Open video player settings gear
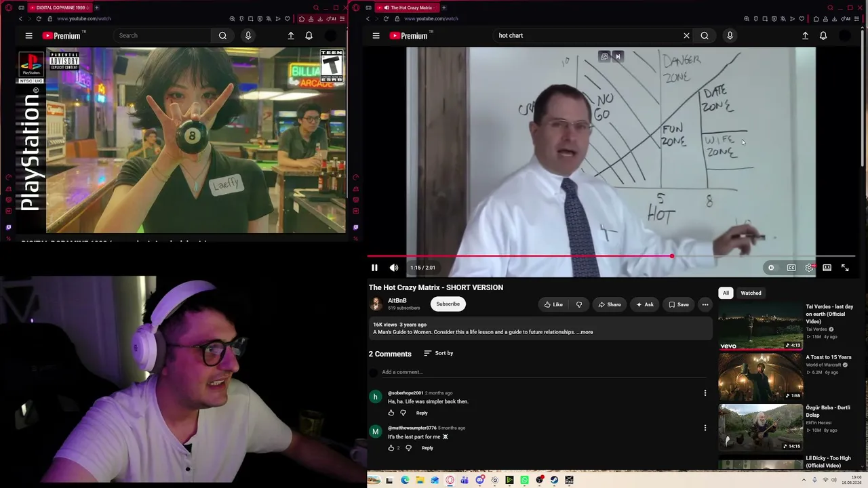 [809, 268]
